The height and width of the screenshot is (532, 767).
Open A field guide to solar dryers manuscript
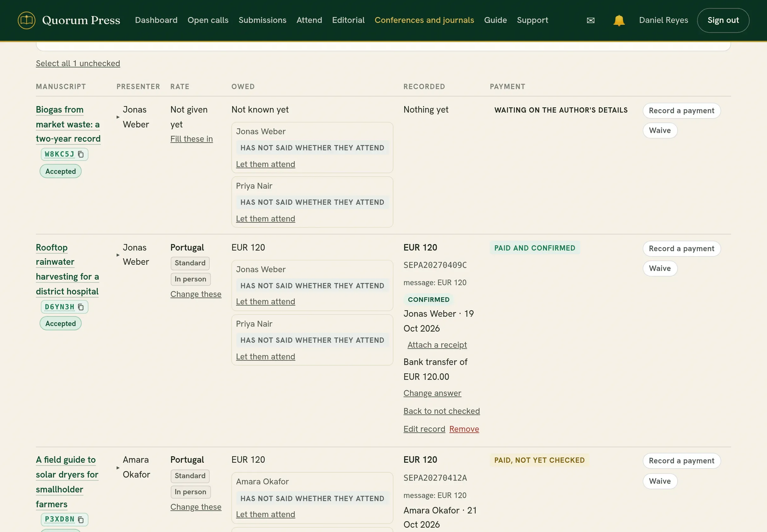[x=67, y=482]
